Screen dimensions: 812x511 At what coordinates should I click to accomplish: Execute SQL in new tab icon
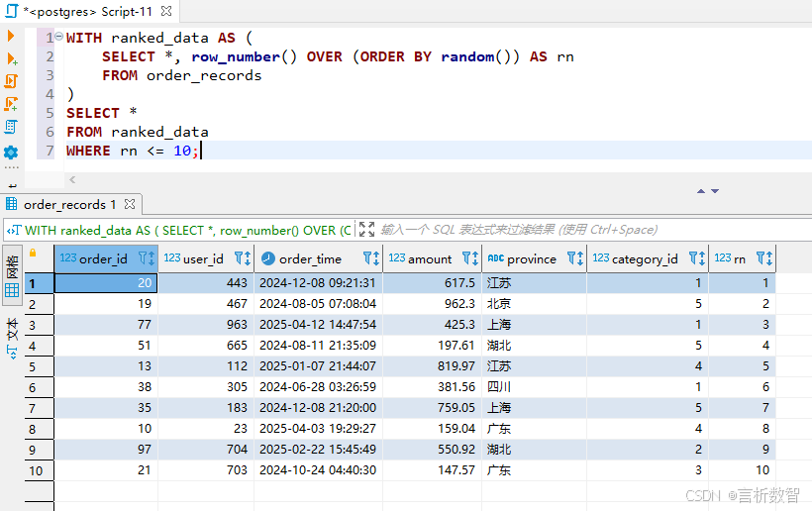pos(12,58)
